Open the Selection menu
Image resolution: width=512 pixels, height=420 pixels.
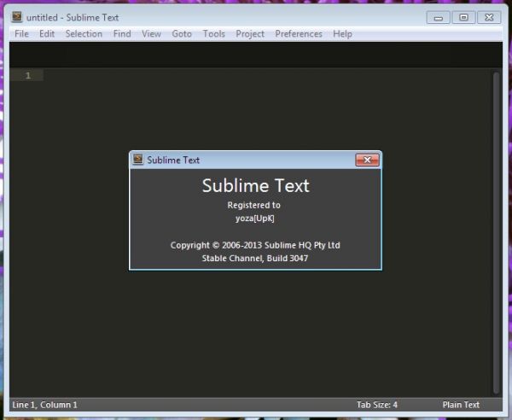84,33
